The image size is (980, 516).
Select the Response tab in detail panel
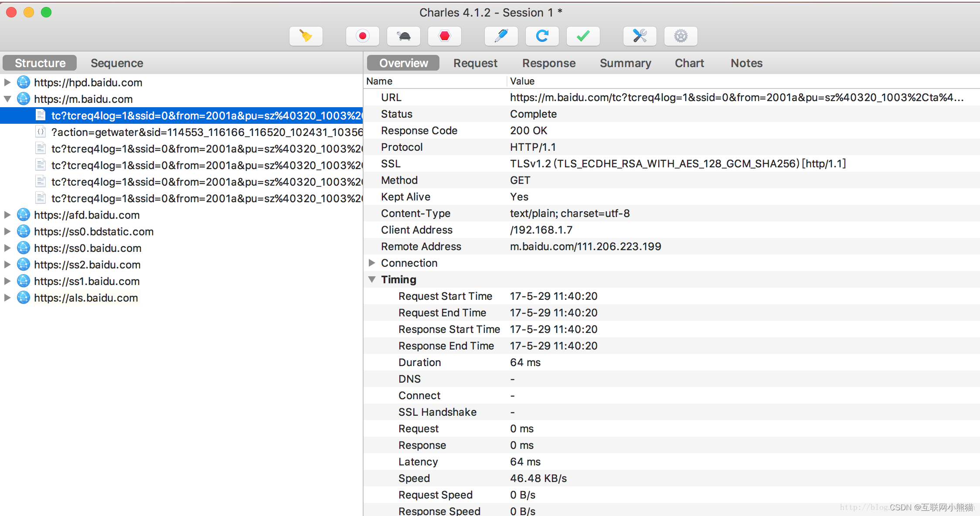[x=549, y=62]
